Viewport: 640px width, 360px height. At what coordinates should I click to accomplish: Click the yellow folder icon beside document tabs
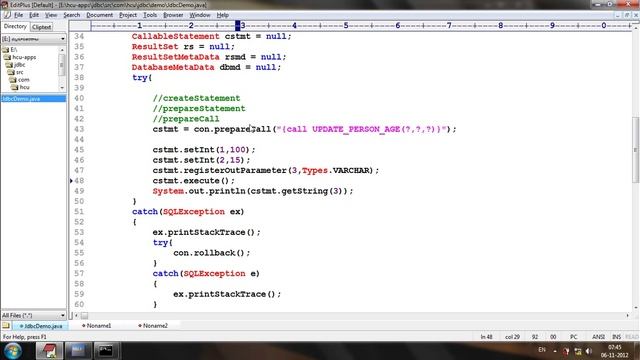6,326
